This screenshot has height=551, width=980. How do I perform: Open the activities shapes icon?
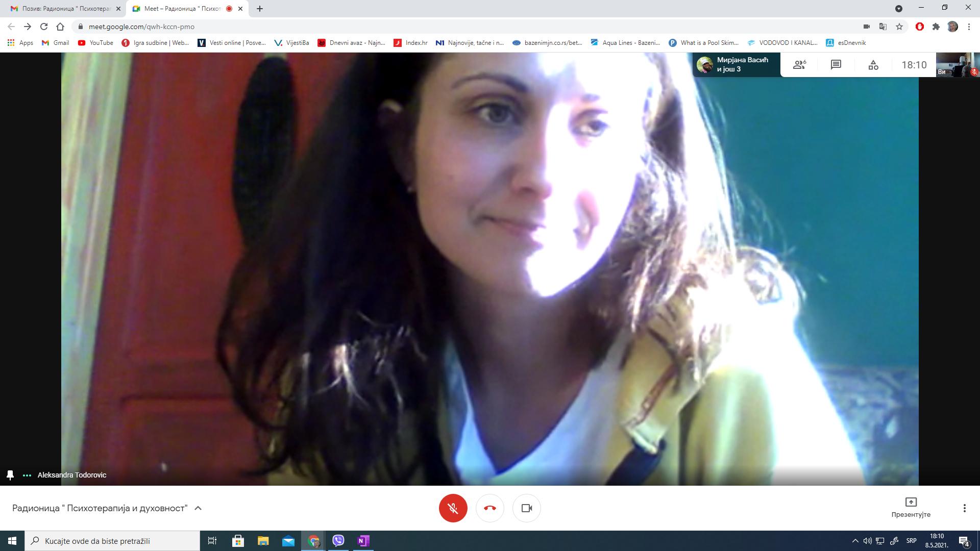tap(873, 65)
